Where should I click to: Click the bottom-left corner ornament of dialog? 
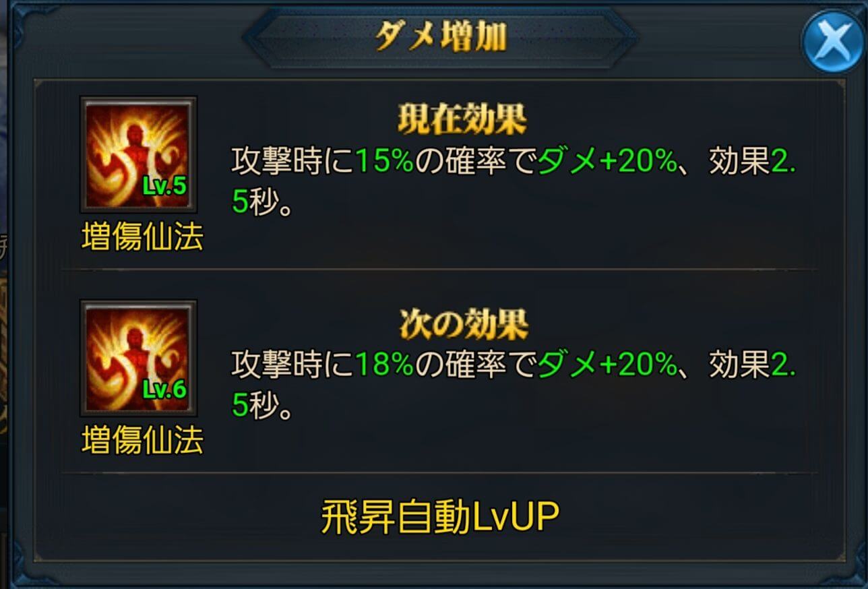27,563
